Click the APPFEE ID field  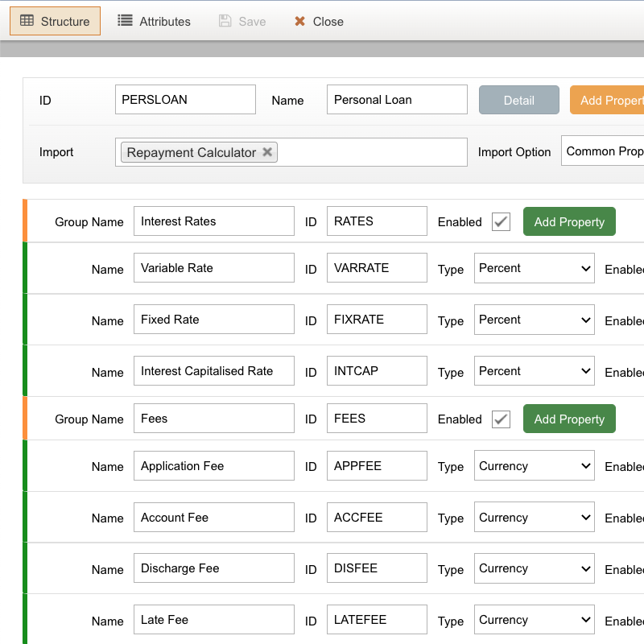click(x=377, y=466)
